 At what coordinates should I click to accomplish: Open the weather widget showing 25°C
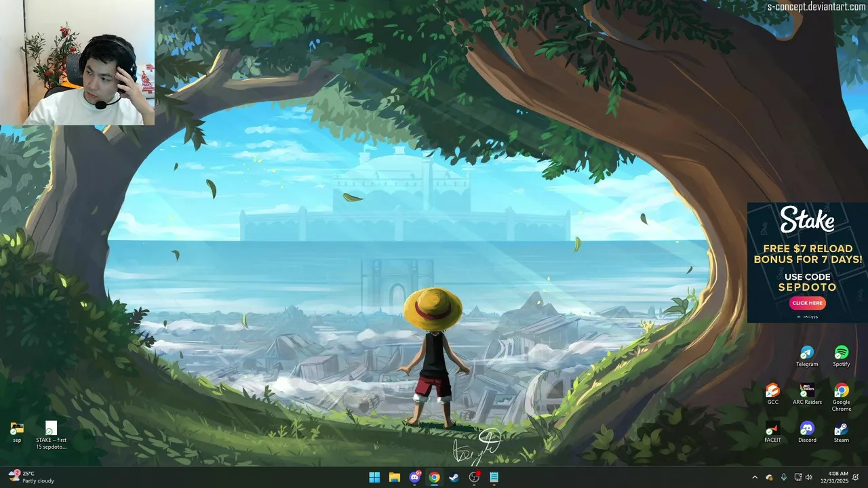coord(31,477)
